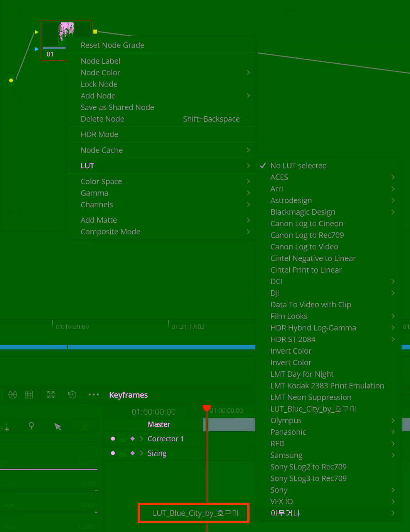Select node 01 thumbnail in the node editor
410x532 pixels.
point(66,34)
